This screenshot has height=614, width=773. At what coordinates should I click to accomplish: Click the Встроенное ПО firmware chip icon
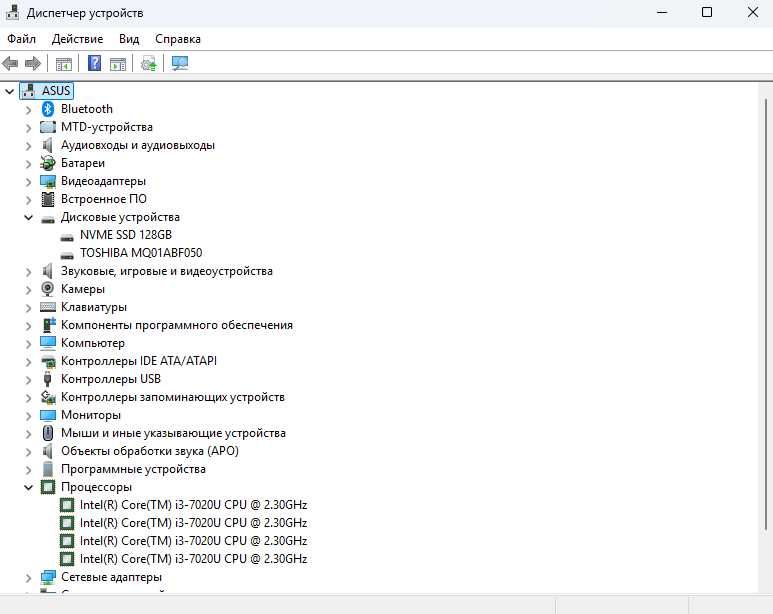(48, 199)
